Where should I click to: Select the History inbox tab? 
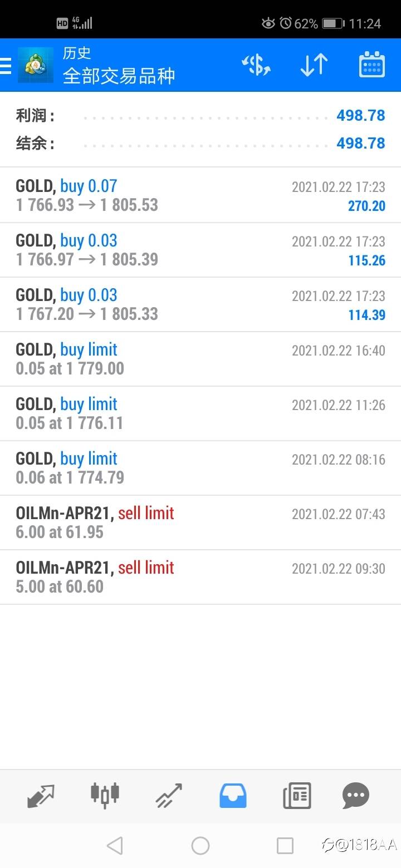click(x=232, y=796)
